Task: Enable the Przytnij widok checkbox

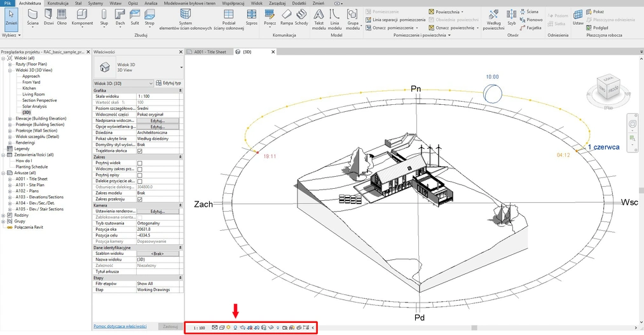Action: (140, 163)
